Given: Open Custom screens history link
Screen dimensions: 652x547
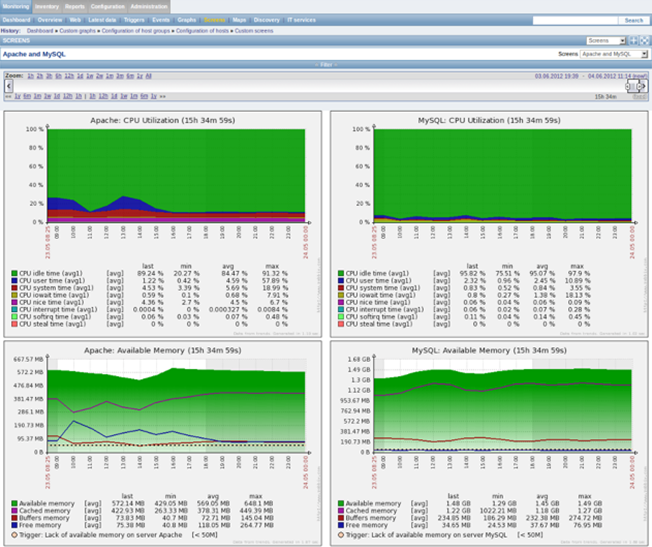Looking at the screenshot, I should tap(254, 31).
